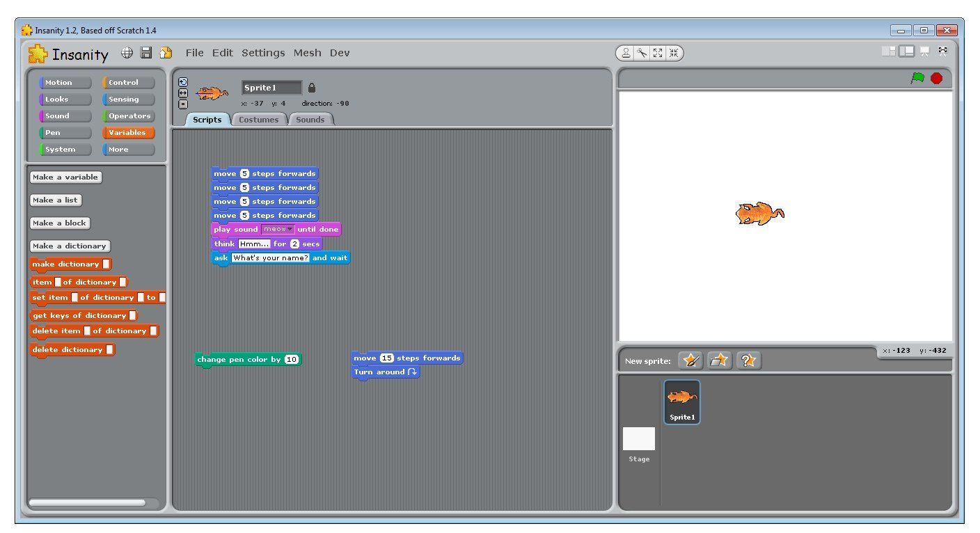The image size is (980, 533).
Task: Click Make a variable button
Action: tap(66, 177)
